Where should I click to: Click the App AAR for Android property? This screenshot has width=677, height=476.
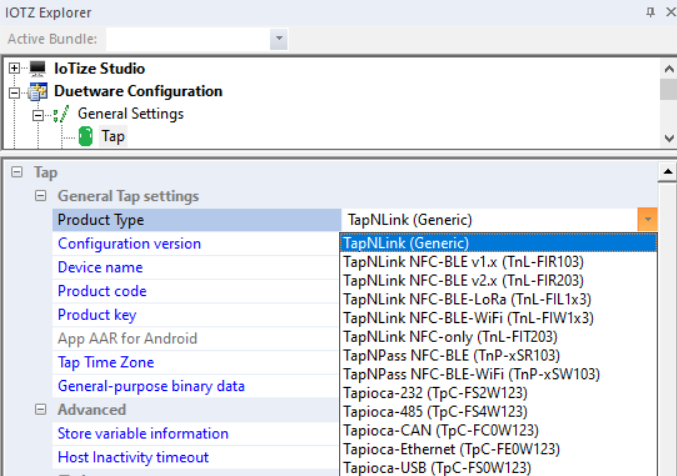pyautogui.click(x=196, y=338)
